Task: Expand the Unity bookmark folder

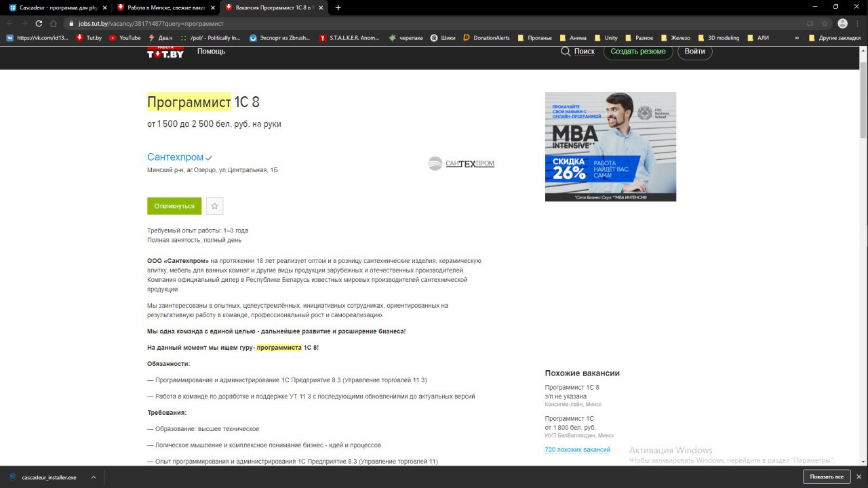Action: 606,38
